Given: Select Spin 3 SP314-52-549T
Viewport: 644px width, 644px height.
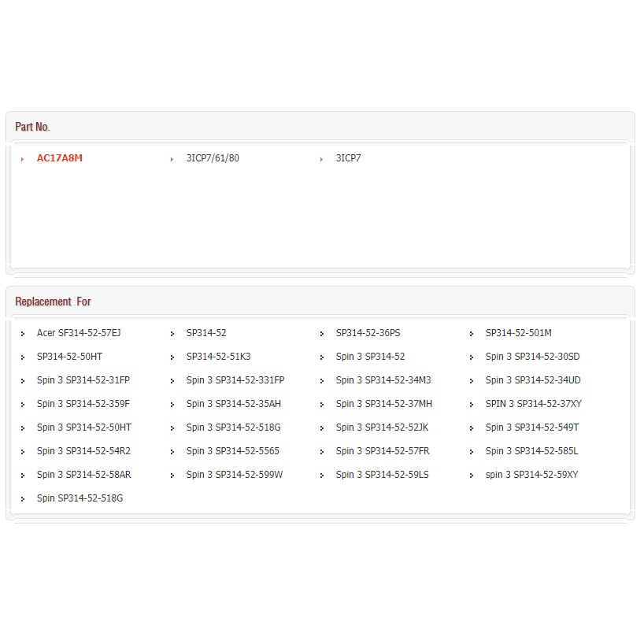Looking at the screenshot, I should click(x=532, y=427).
